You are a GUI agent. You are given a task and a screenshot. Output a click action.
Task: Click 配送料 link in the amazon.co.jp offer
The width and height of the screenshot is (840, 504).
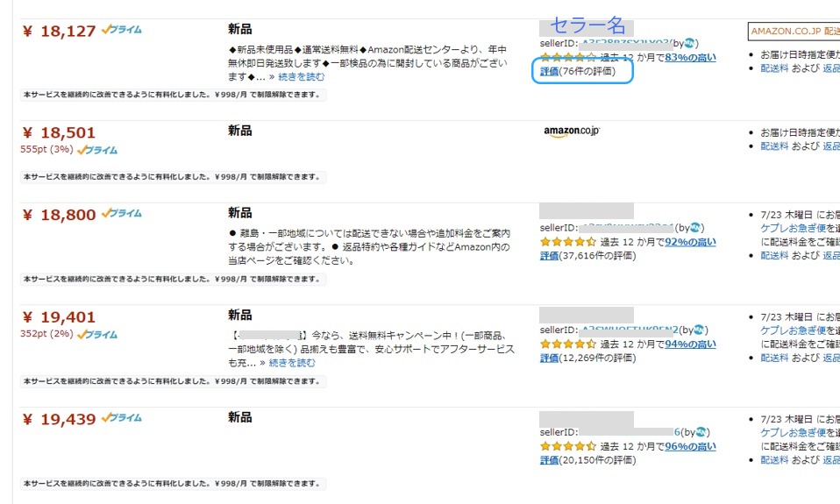(x=774, y=146)
